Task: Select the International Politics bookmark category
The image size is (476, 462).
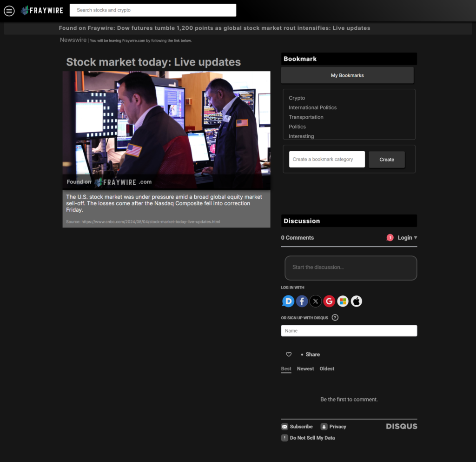Action: (x=312, y=107)
